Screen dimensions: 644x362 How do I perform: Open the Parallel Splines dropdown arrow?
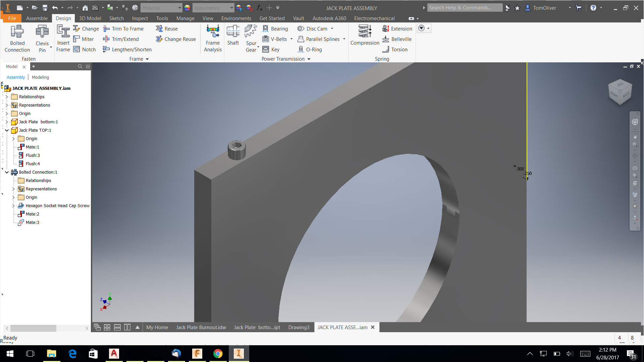pos(344,39)
